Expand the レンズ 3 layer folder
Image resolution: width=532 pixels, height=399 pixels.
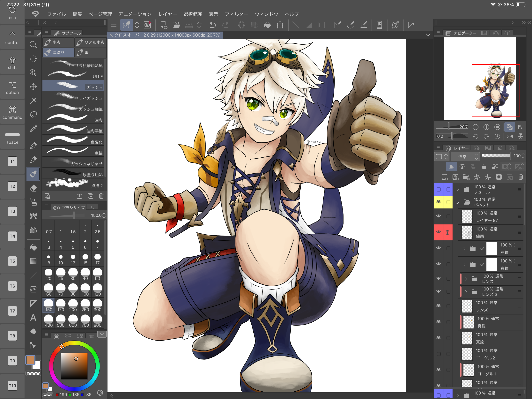(x=466, y=292)
